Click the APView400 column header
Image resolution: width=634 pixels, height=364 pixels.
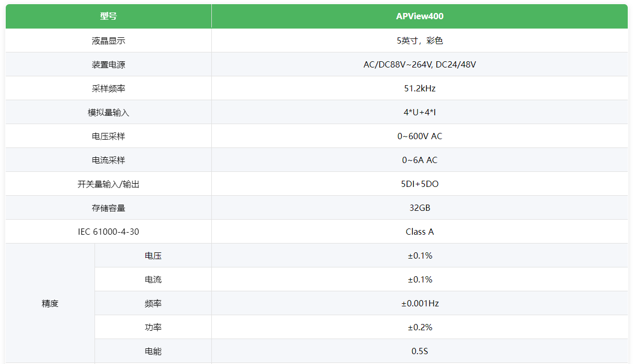(x=420, y=16)
